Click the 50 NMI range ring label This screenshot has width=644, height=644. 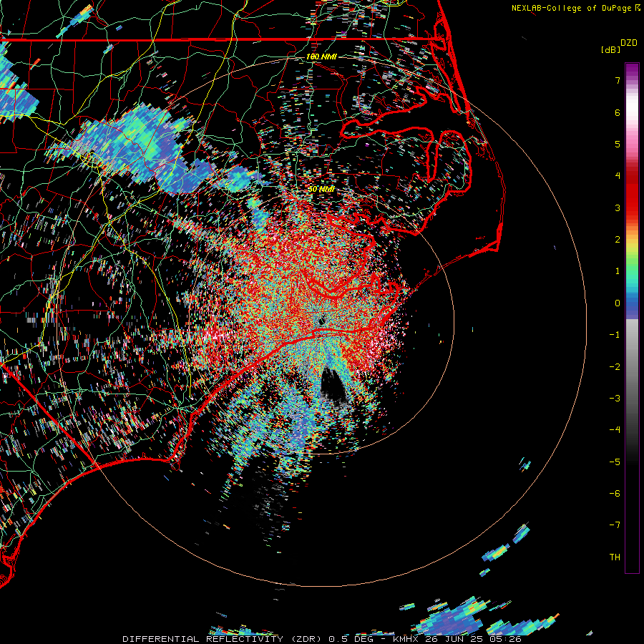[x=321, y=190]
